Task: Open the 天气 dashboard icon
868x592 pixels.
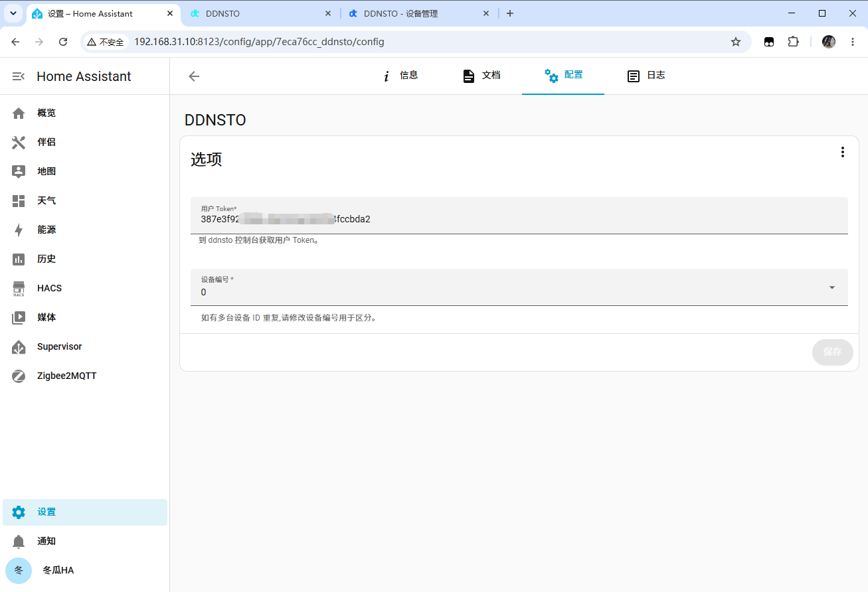Action: coord(19,200)
